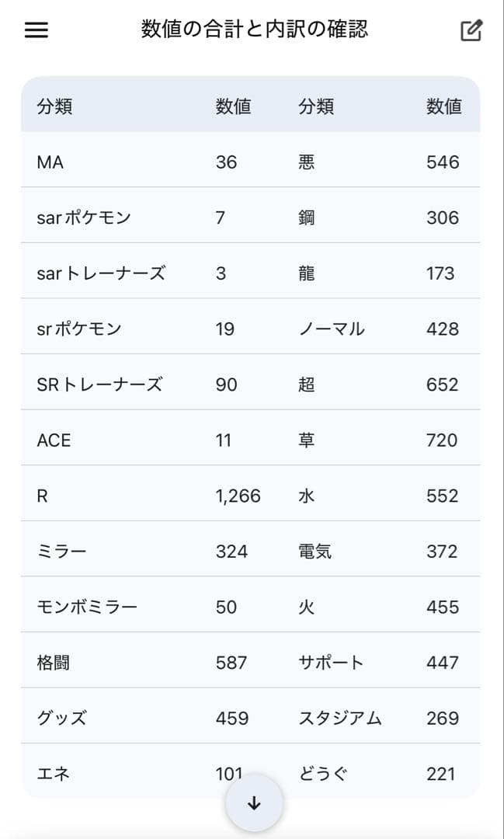The height and width of the screenshot is (839, 504).
Task: Tap the edit/compose icon top right
Action: click(471, 30)
